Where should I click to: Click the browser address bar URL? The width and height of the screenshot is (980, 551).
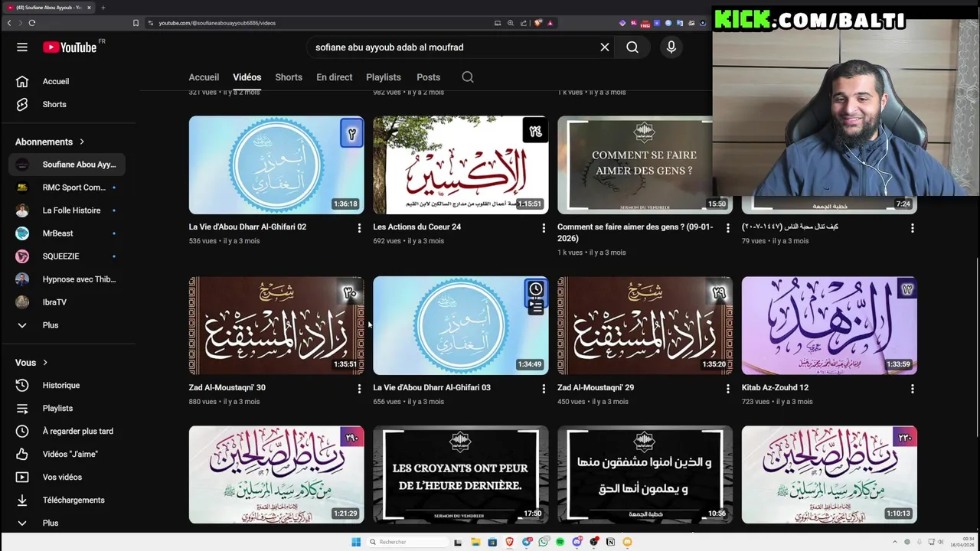tap(217, 23)
